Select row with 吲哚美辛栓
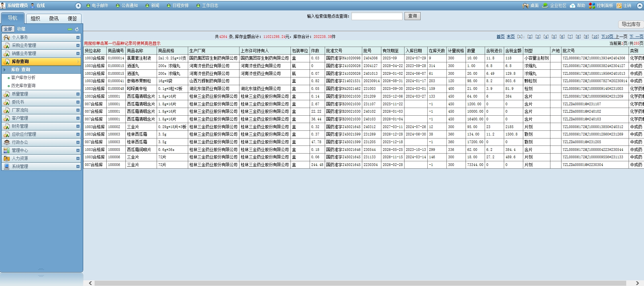The height and width of the screenshot is (286, 644). tap(364, 89)
